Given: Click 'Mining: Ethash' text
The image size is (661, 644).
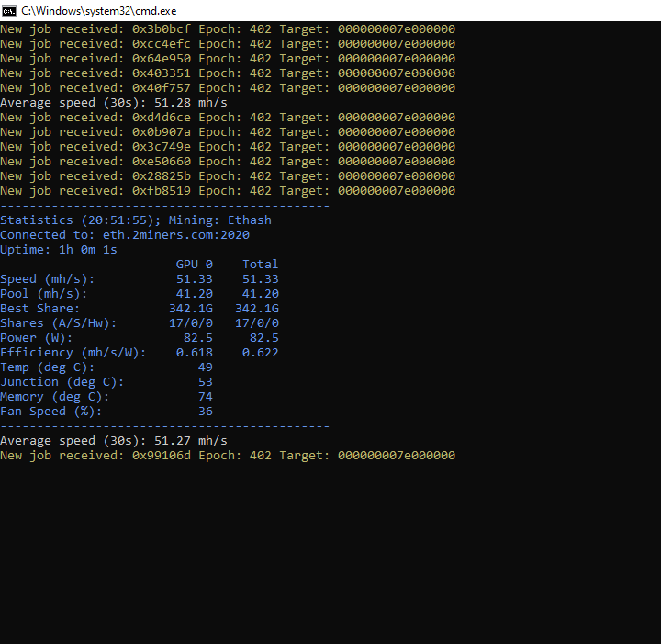Looking at the screenshot, I should tap(220, 220).
